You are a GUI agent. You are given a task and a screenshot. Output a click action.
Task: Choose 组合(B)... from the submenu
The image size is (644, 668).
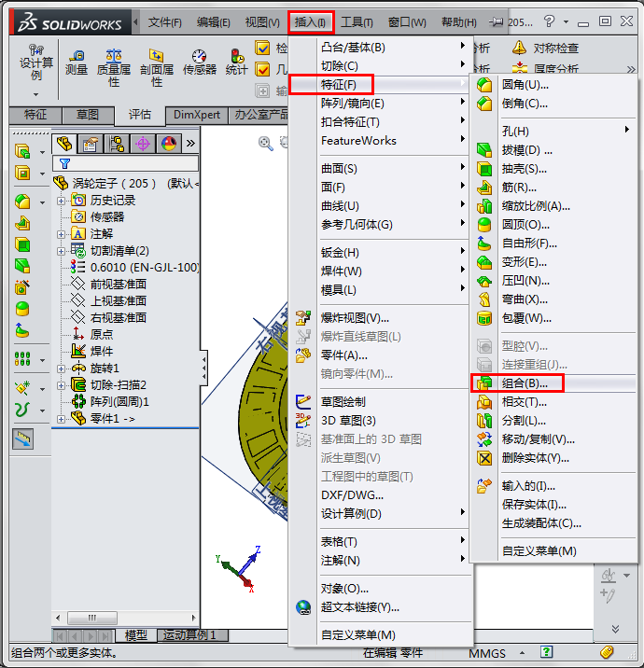coord(525,383)
